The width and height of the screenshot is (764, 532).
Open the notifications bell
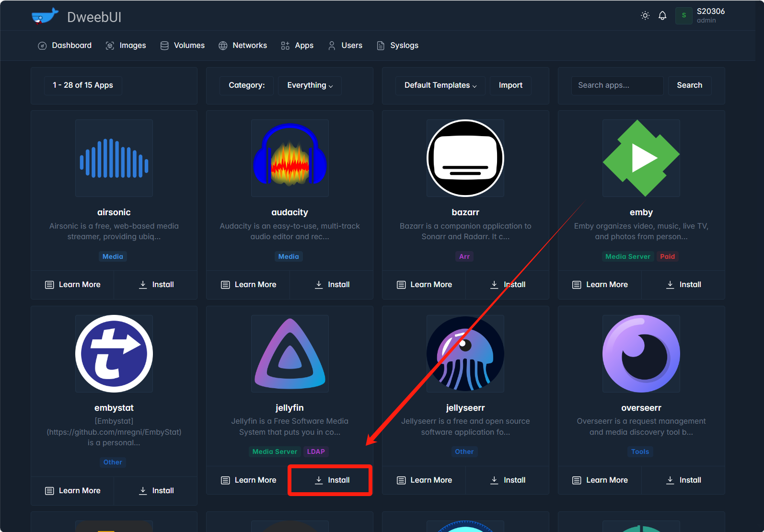coord(662,16)
